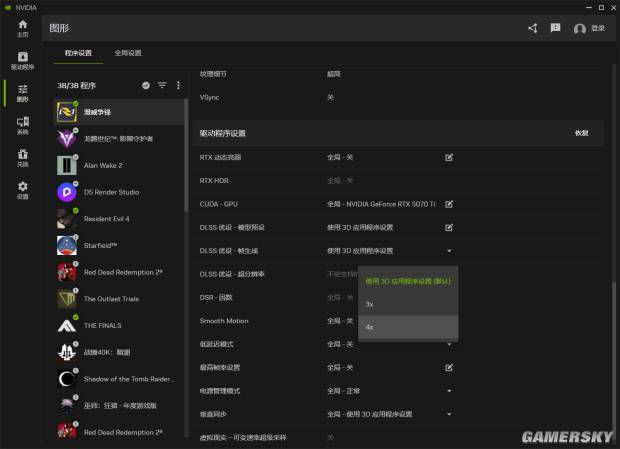620x449 pixels.
Task: Click the 全局 - NVIDIA GeForce RTX 5070 Ti value
Action: tap(381, 204)
